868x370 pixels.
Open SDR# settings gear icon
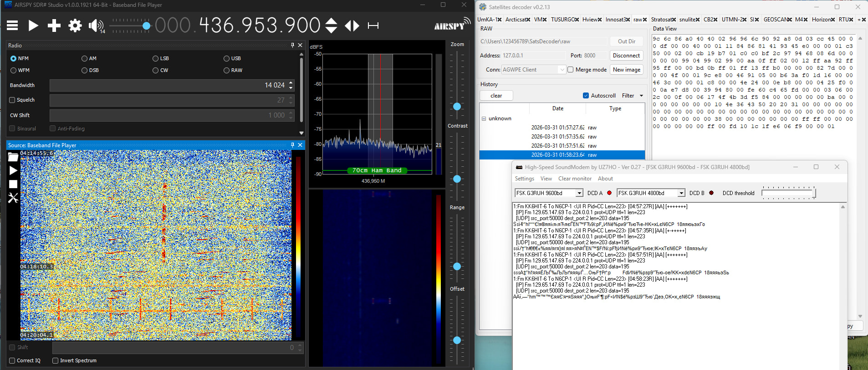75,26
